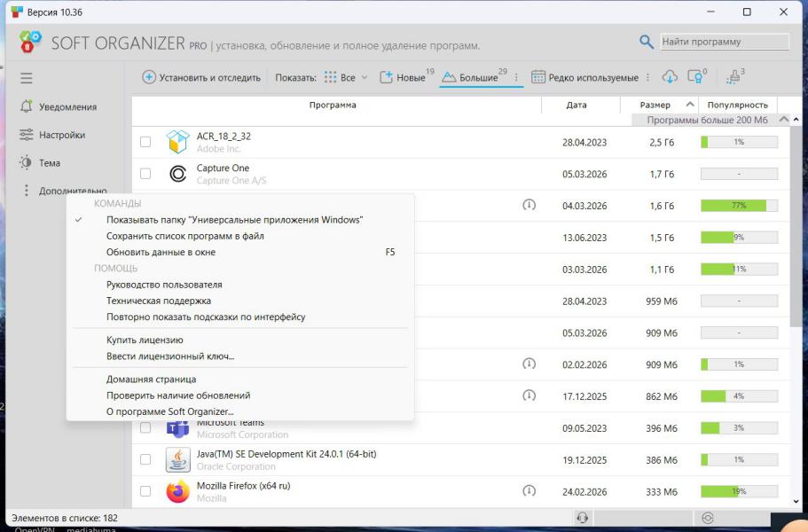This screenshot has height=532, width=808.
Task: Open options dots next to Большие
Action: (516, 78)
